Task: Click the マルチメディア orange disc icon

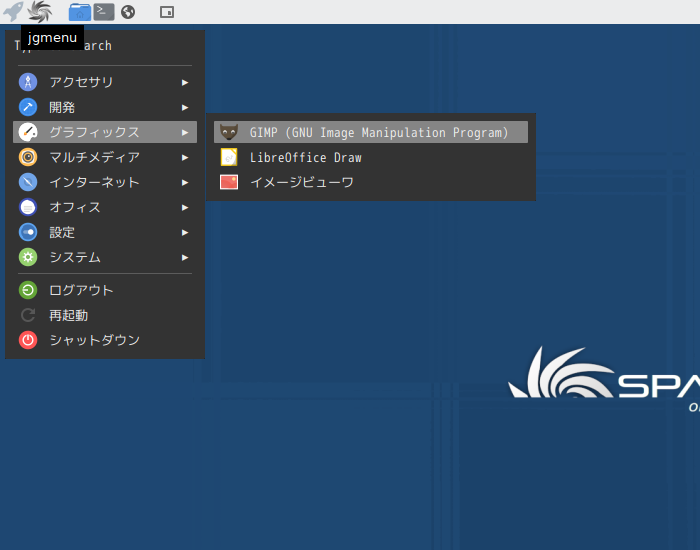Action: pyautogui.click(x=28, y=157)
